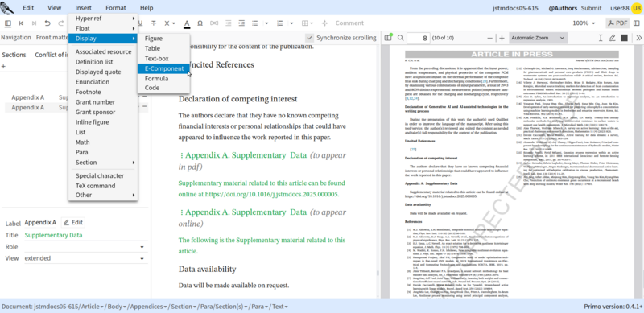Zoom out with the PDF minus icon
Viewport: 644px width, 313px height.
(489, 38)
